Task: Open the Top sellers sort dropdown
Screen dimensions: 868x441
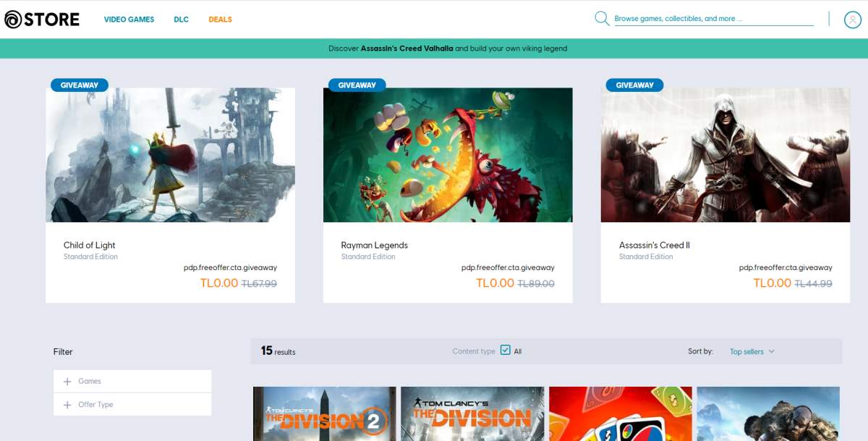Action: (752, 352)
